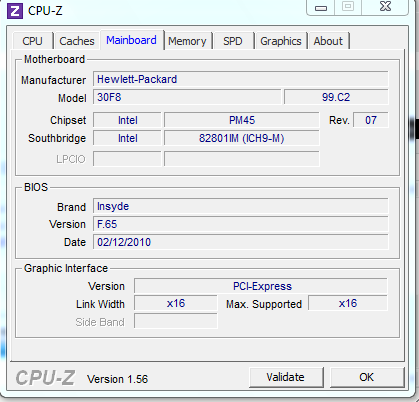Switch to the CPU tab
This screenshot has width=419, height=402.
(32, 41)
